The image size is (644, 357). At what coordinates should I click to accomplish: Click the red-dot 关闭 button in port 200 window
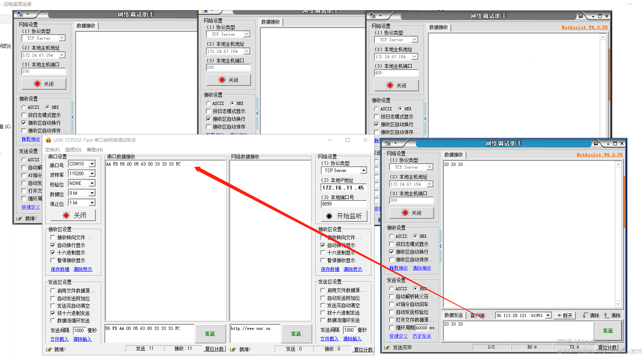coord(229,80)
